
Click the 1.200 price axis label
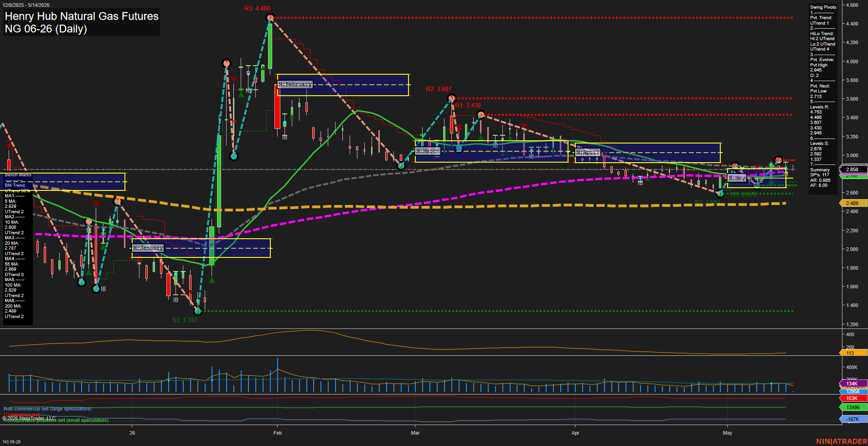[852, 324]
